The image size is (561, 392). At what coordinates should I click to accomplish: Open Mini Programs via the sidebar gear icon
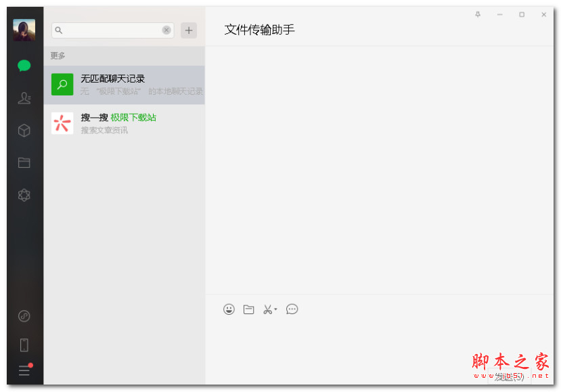coord(24,195)
